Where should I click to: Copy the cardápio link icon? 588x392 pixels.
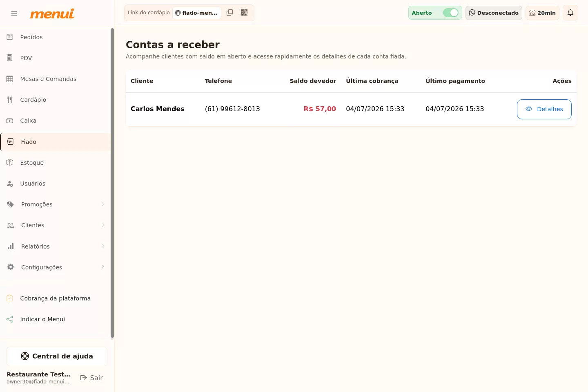(230, 13)
